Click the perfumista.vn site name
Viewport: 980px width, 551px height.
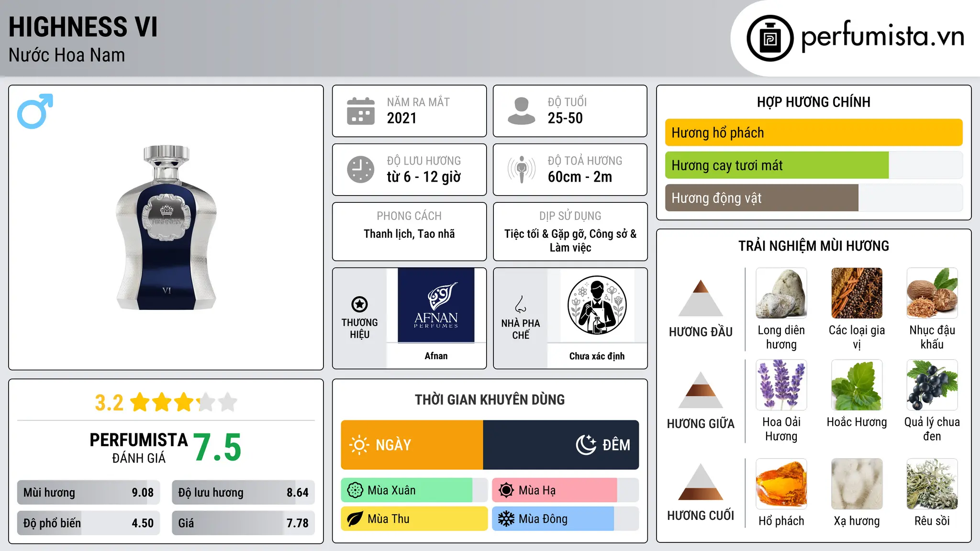pyautogui.click(x=883, y=36)
